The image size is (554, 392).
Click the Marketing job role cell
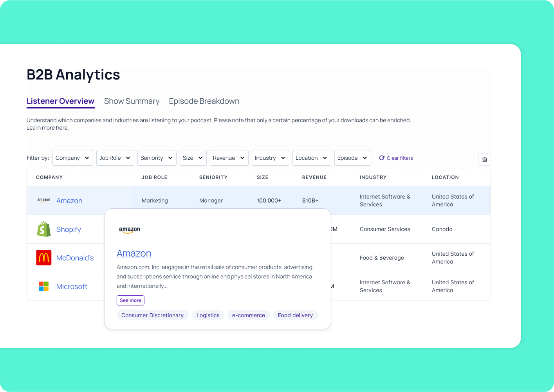coord(155,201)
